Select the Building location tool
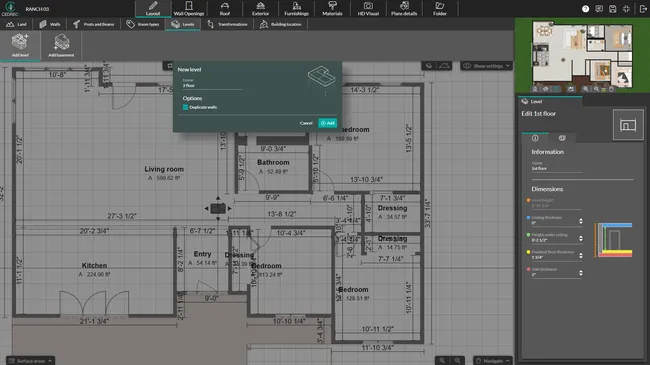 (x=281, y=24)
